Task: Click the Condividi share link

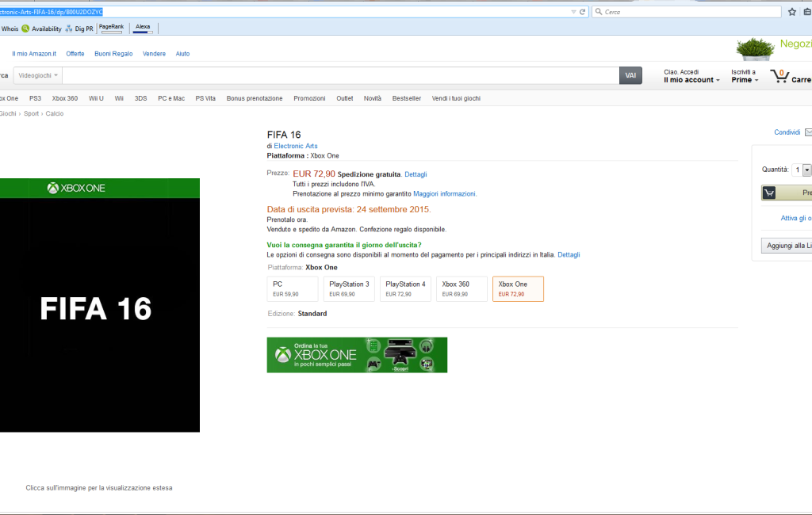Action: point(787,132)
